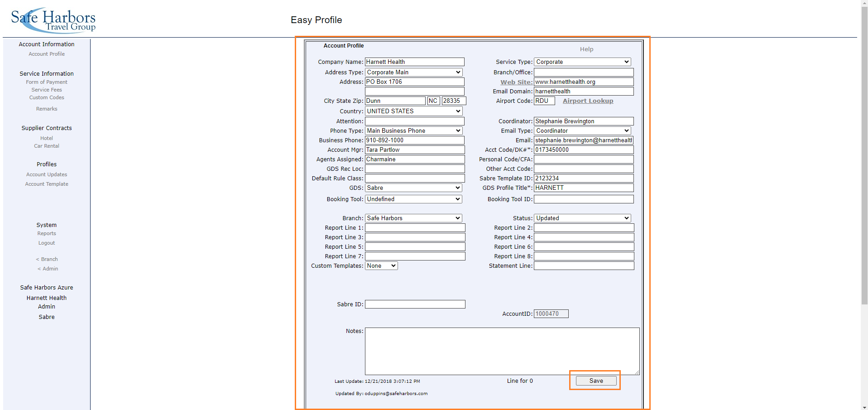Go to Form of Payment page
868x410 pixels.
(47, 82)
